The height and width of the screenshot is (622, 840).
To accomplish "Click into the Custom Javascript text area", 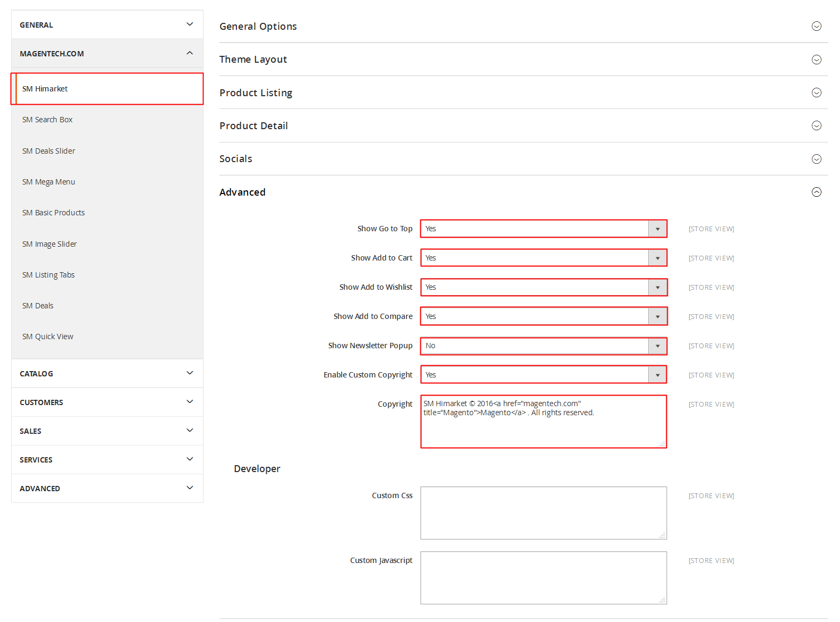I will point(544,578).
